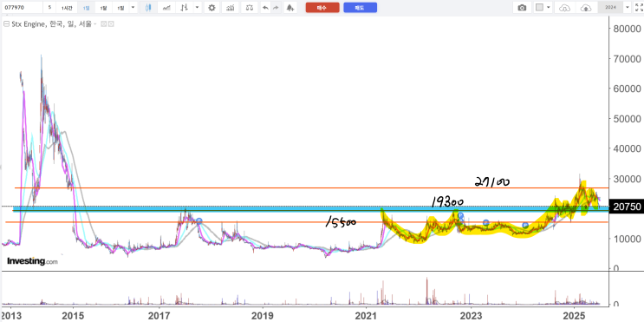The width and height of the screenshot is (644, 322).
Task: Open the legend dropdown after 서울
Action: [94, 24]
